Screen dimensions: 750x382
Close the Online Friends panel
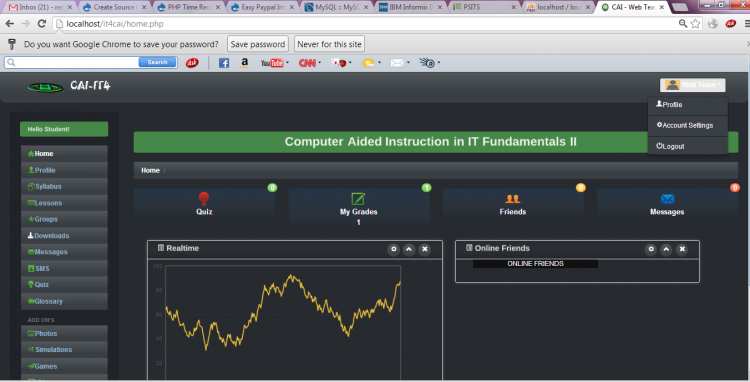pos(682,249)
